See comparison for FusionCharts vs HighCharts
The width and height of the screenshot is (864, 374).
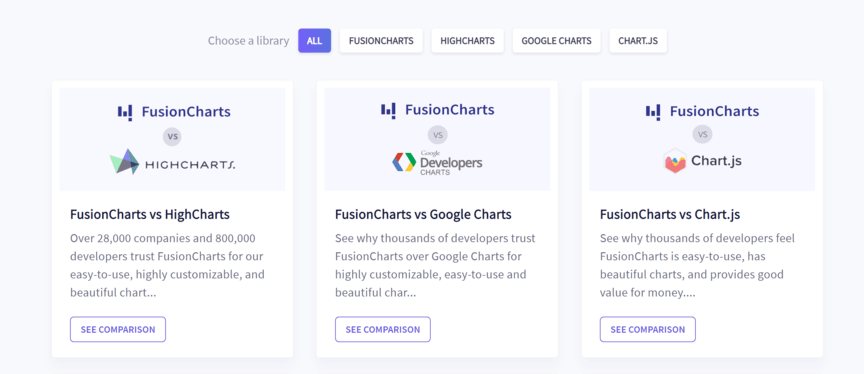pos(118,329)
